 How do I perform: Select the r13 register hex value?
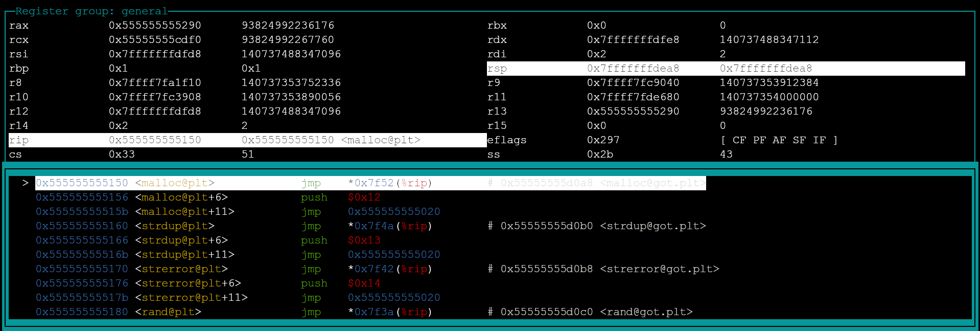coord(633,112)
